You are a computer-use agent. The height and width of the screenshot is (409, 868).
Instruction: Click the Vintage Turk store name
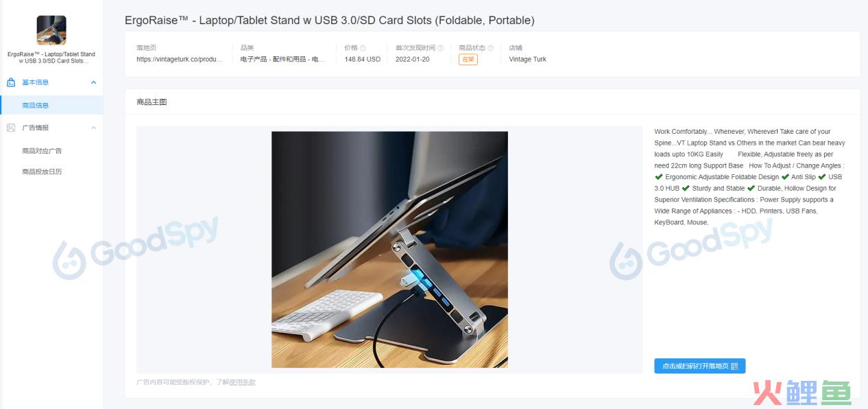point(527,59)
